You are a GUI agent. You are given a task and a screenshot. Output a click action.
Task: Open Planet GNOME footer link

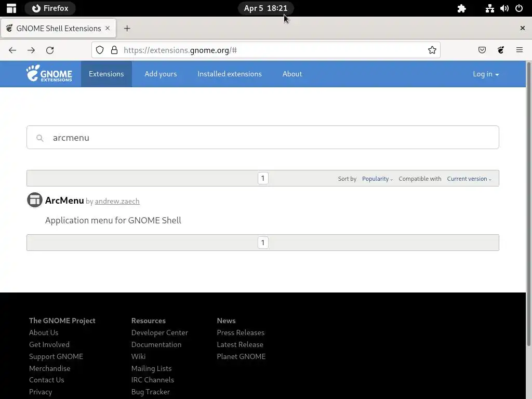tap(241, 356)
